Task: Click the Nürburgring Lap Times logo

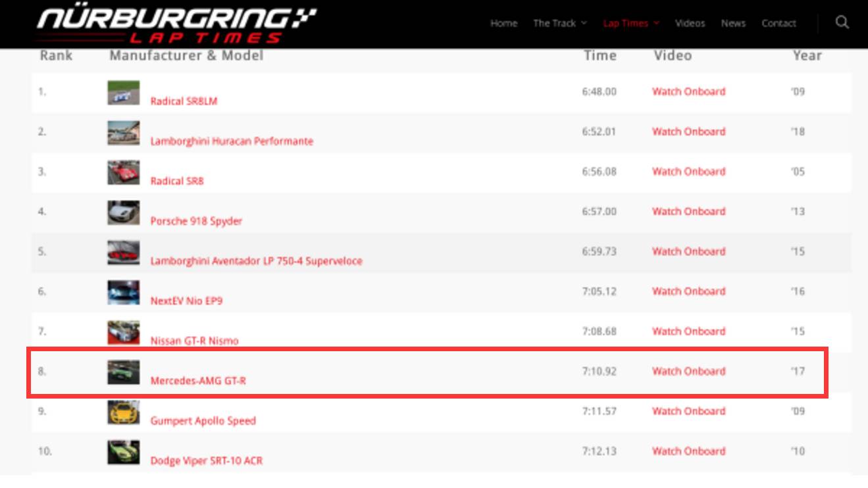Action: pyautogui.click(x=176, y=25)
